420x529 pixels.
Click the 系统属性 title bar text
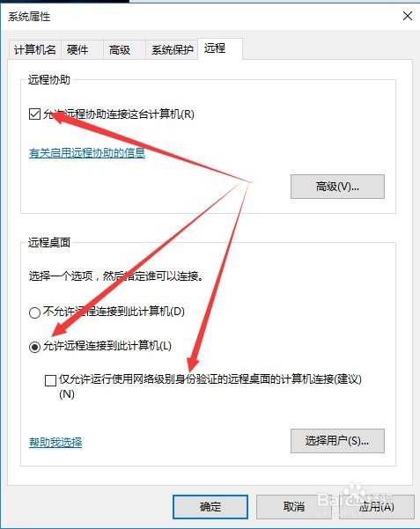[x=29, y=17]
